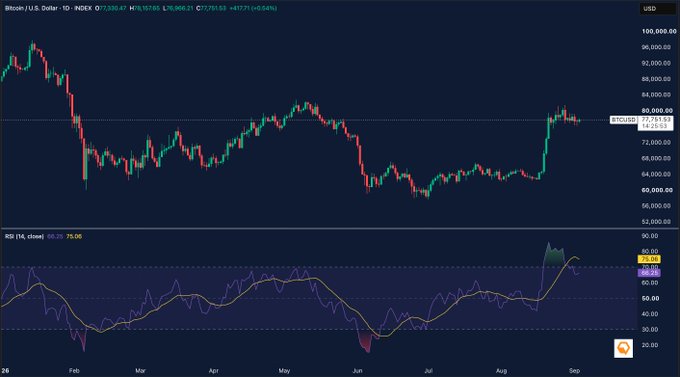Click the +417.71 daily change value
This screenshot has height=377, width=680.
click(241, 8)
